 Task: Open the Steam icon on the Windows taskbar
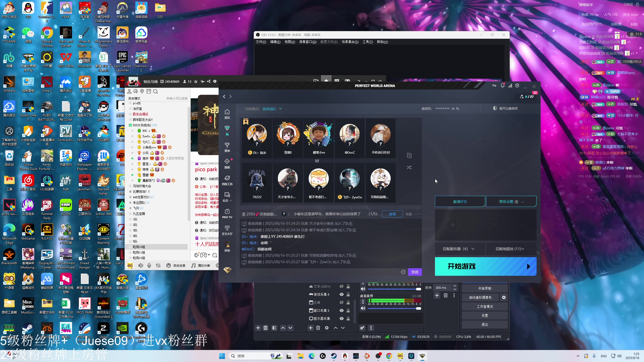(x=334, y=356)
